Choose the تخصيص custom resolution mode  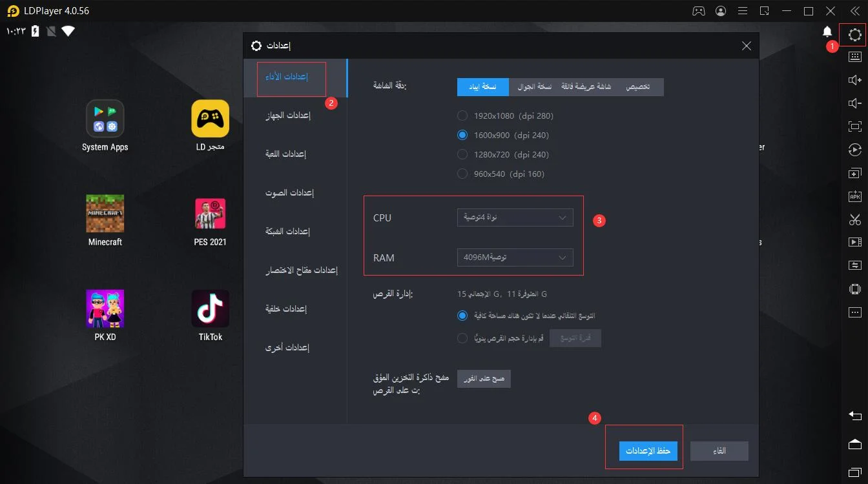(638, 87)
